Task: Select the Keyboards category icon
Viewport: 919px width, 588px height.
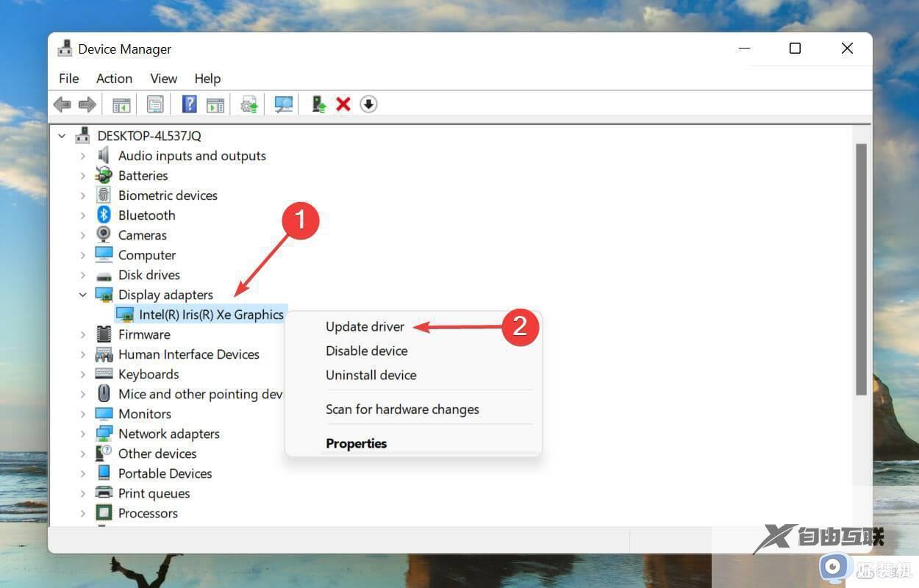Action: [x=104, y=374]
